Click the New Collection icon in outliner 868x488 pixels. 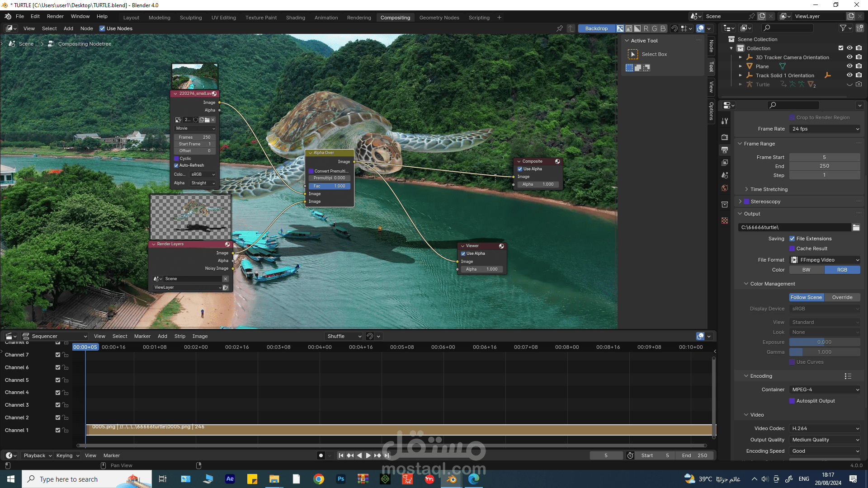860,28
